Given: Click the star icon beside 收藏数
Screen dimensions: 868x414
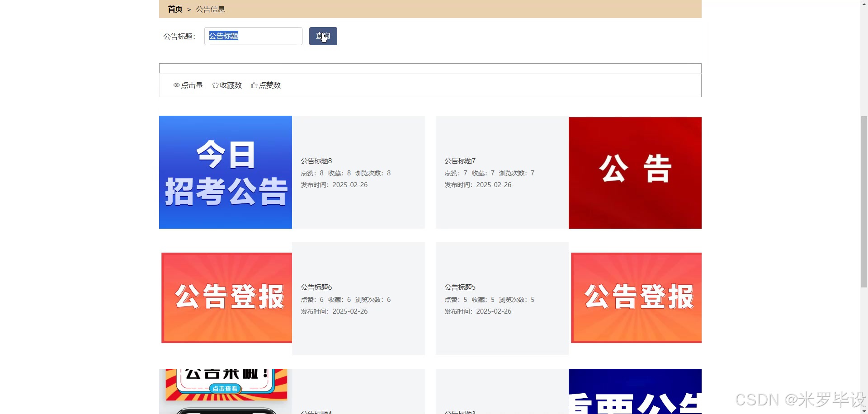Looking at the screenshot, I should tap(215, 85).
